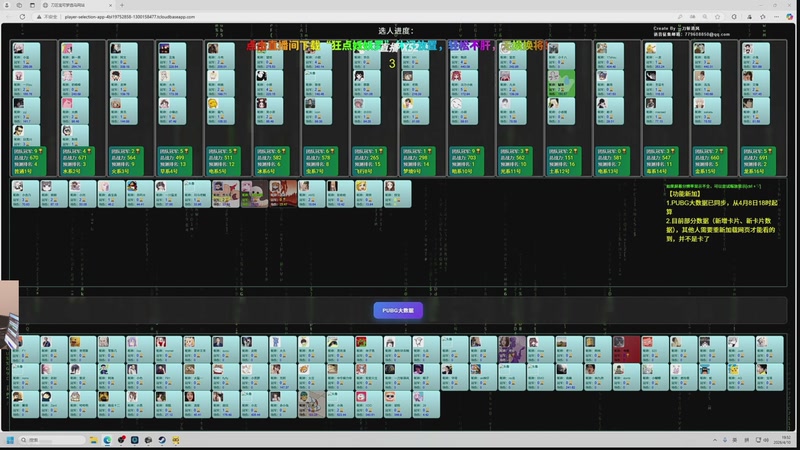
Task: Open Microsoft Edge from the taskbar
Action: (107, 440)
